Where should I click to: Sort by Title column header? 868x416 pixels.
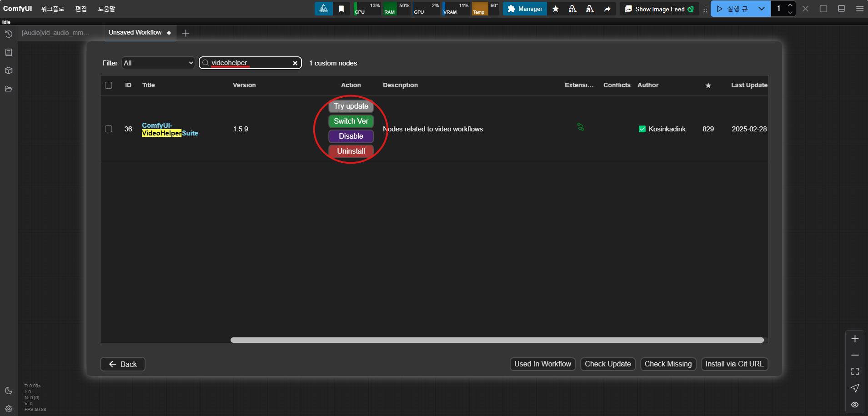point(149,85)
